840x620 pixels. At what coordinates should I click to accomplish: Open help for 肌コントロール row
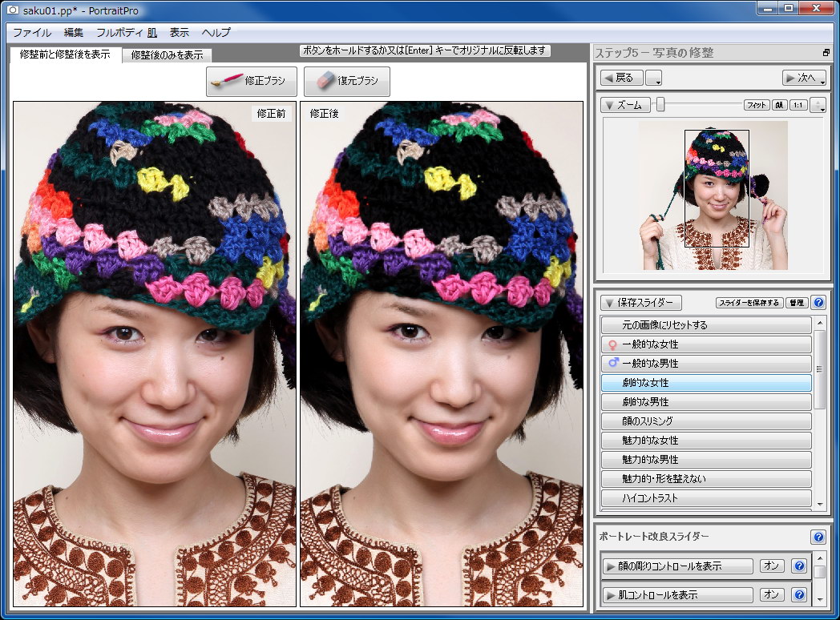(799, 594)
